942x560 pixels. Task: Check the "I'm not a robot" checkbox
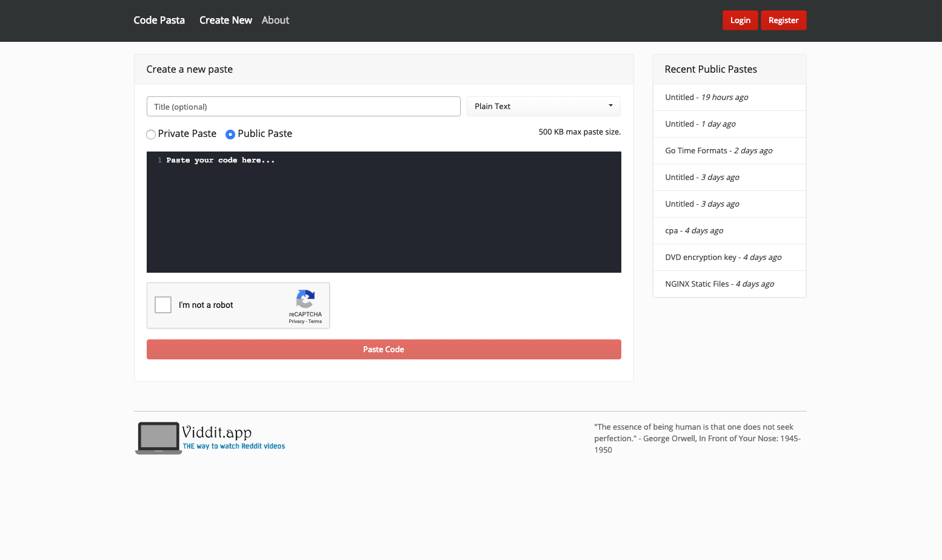click(x=162, y=305)
